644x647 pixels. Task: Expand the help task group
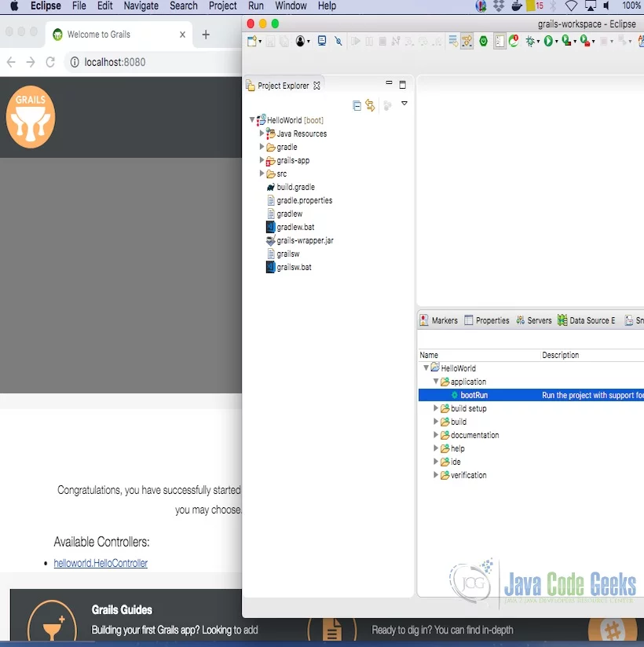coord(436,448)
